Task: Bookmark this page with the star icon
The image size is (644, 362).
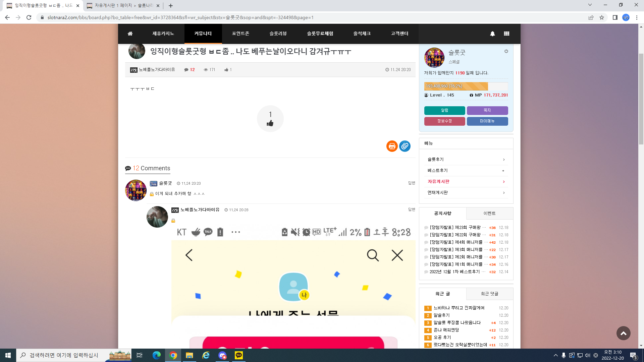Action: coord(602,17)
